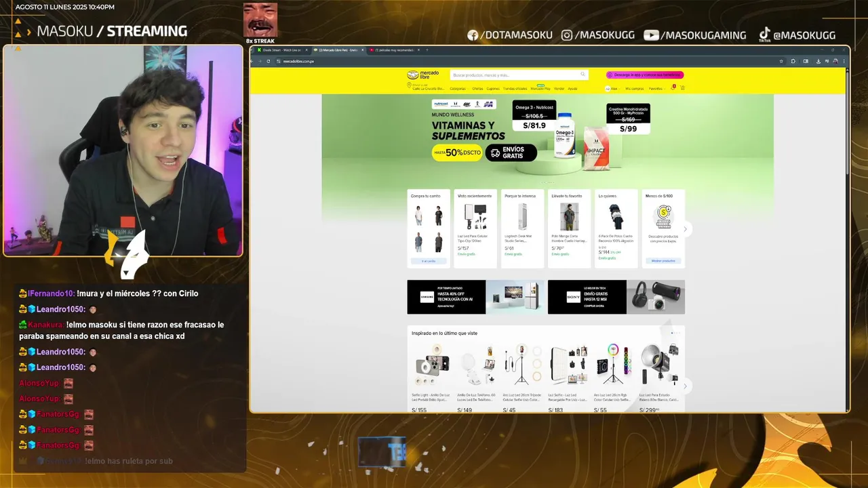The image size is (868, 488).
Task: Bookmark page with star icon
Action: pos(781,61)
